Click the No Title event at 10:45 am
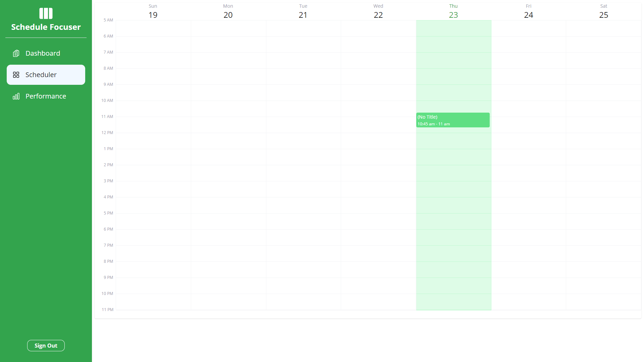The height and width of the screenshot is (362, 644). [452, 120]
